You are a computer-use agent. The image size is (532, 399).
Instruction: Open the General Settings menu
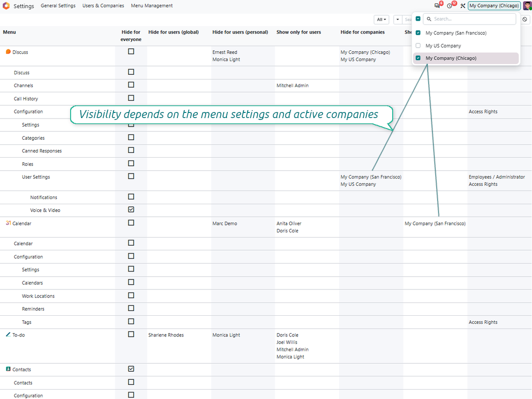pos(58,6)
